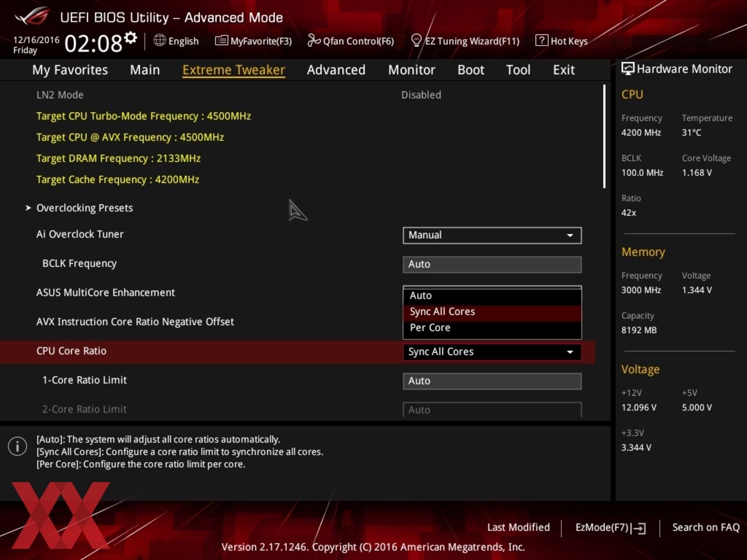Image resolution: width=747 pixels, height=560 pixels.
Task: Click the settings gear next to the clock
Action: 130,38
